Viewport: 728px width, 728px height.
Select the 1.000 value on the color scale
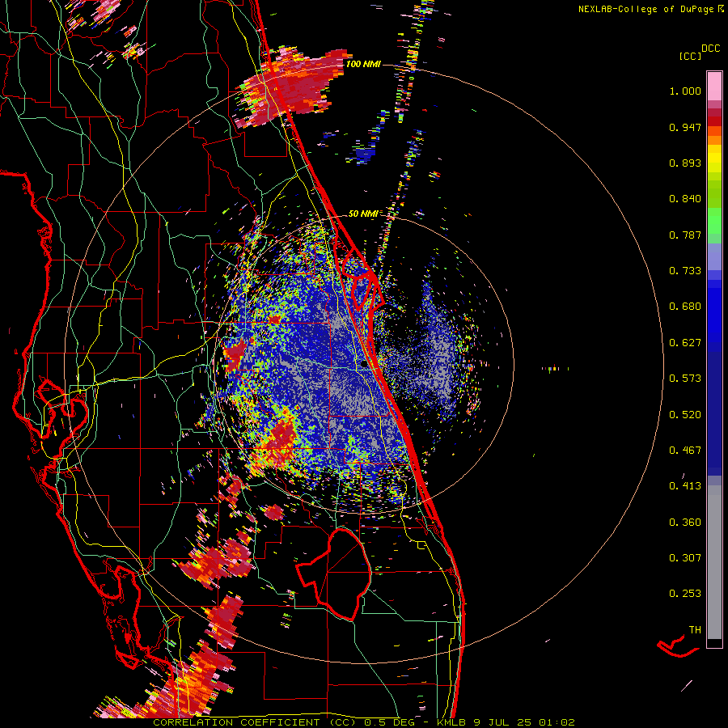685,91
